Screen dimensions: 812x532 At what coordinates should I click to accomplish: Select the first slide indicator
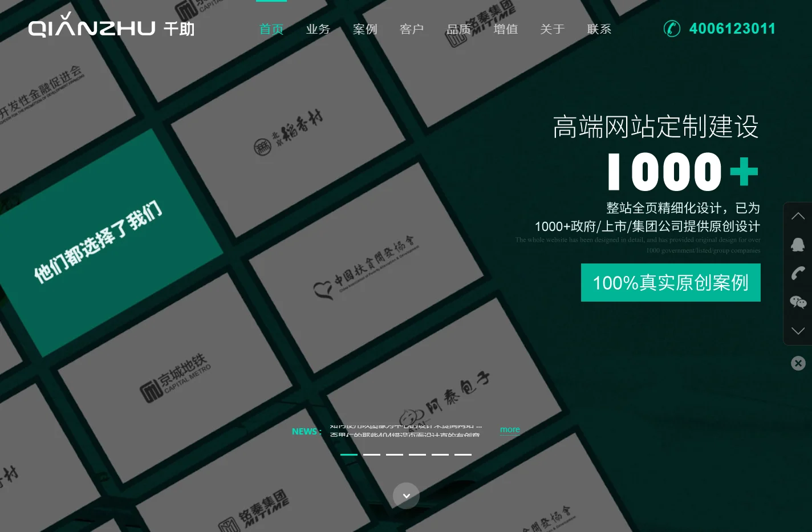[349, 454]
